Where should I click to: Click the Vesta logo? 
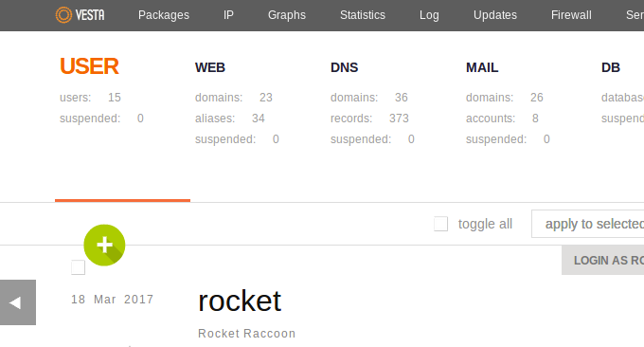[80, 15]
